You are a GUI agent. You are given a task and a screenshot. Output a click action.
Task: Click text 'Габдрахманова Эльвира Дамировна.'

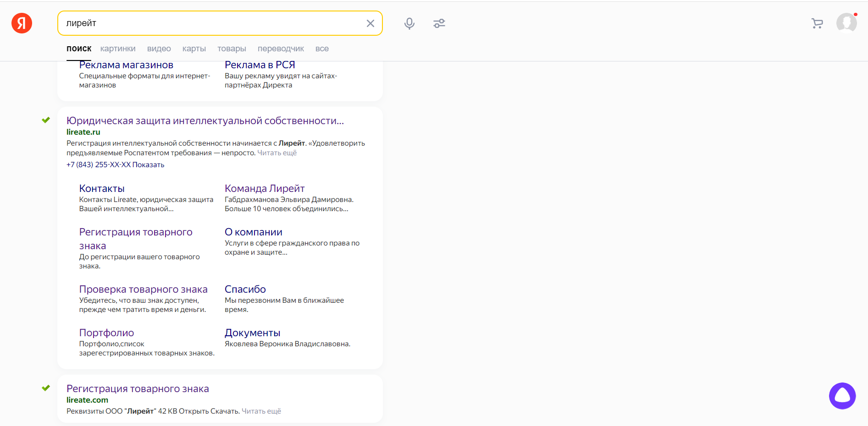pos(289,200)
